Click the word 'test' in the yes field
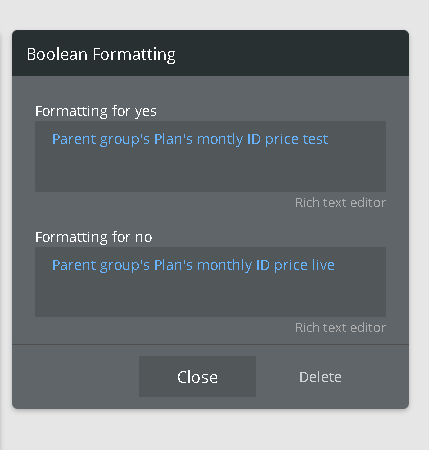The width and height of the screenshot is (429, 450). pyautogui.click(x=315, y=139)
